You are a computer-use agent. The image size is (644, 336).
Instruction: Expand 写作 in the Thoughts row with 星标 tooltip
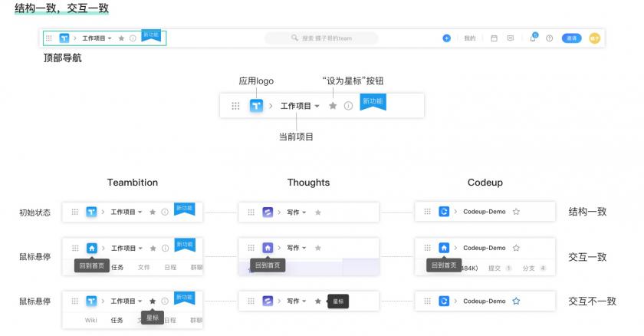(x=297, y=301)
